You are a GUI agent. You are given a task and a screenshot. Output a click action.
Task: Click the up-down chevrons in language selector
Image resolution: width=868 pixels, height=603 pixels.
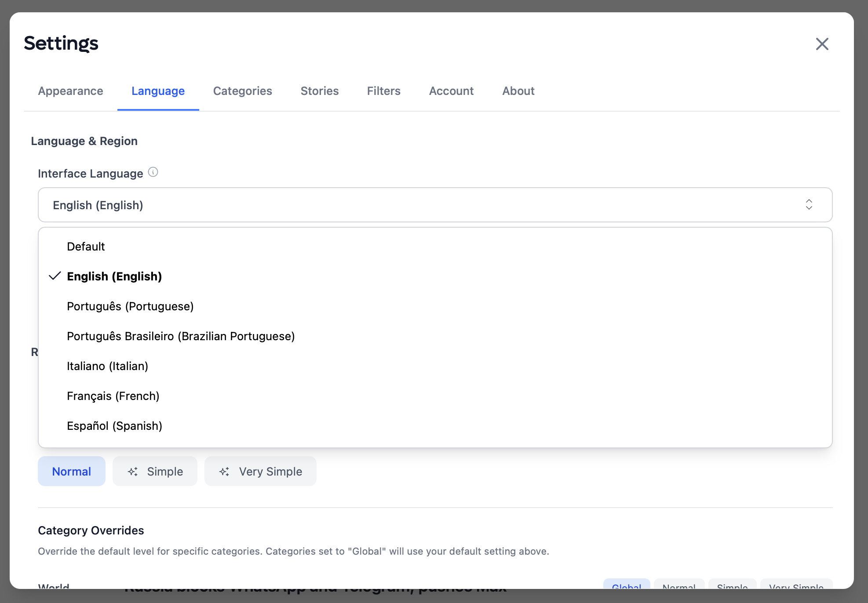tap(809, 205)
